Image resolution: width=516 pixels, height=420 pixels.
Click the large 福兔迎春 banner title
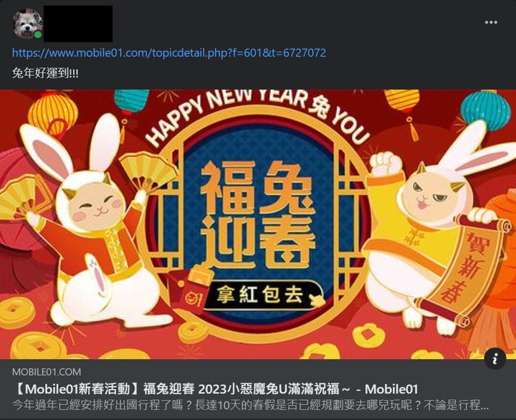257,216
